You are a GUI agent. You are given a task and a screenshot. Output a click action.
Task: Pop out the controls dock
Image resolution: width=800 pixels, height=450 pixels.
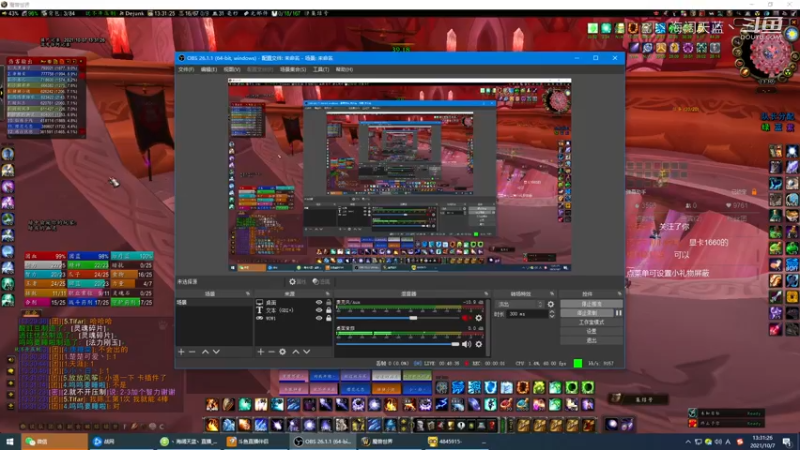619,294
